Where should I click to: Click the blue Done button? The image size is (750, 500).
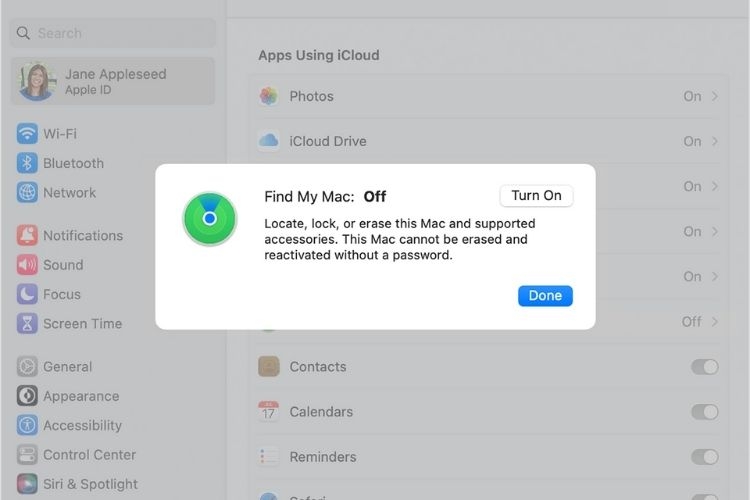545,296
